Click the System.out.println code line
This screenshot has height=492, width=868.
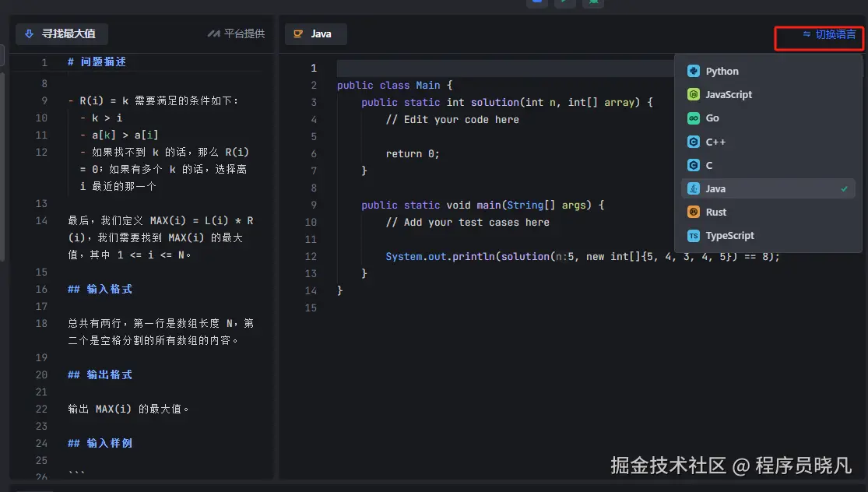(x=582, y=256)
